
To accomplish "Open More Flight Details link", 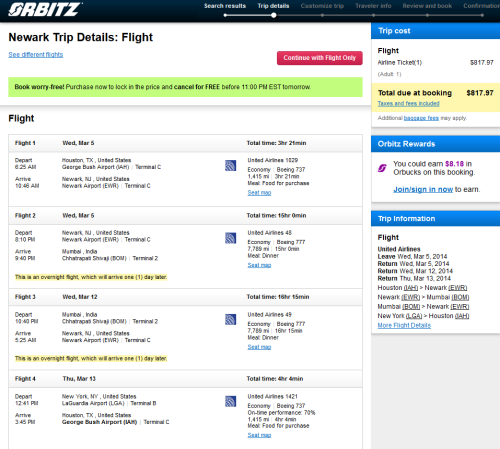I will tap(404, 325).
